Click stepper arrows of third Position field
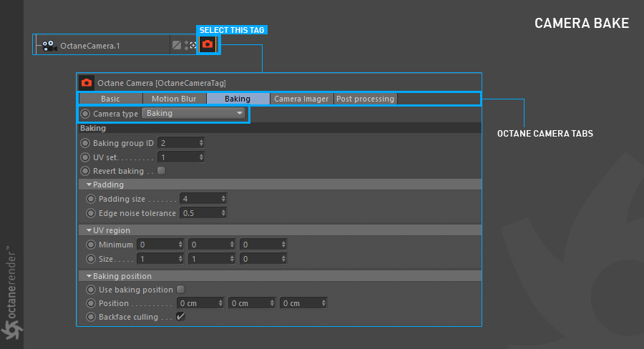Screen dimensions: 644x349 323,303
